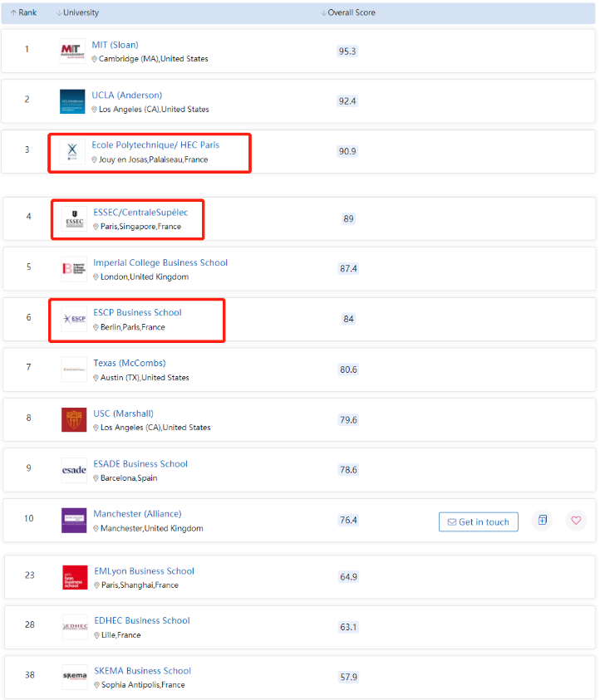Click location pin next to Sophia Antipolis
600x700 pixels.
click(97, 685)
